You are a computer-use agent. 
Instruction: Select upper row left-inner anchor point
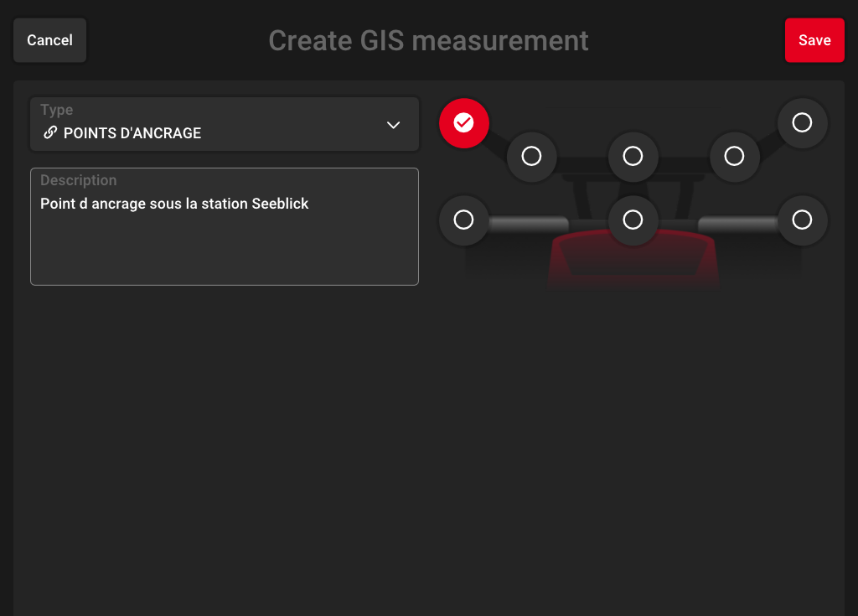531,157
